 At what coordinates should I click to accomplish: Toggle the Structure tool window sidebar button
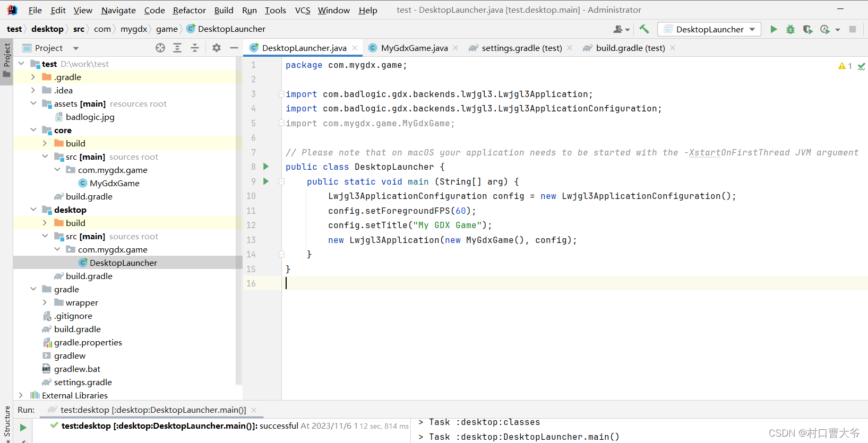[x=6, y=421]
